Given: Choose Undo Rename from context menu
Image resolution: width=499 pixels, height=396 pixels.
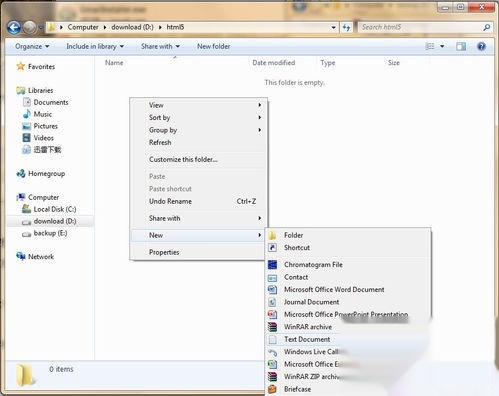Looking at the screenshot, I should [x=198, y=201].
